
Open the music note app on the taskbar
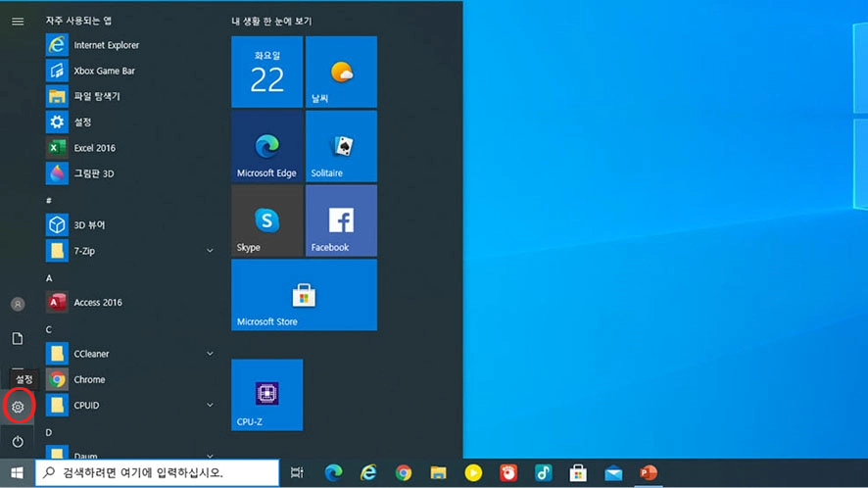click(x=543, y=473)
